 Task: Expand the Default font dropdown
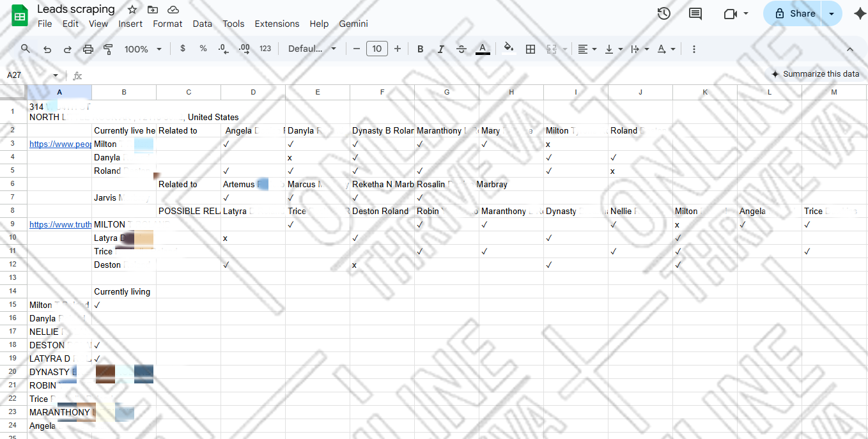[312, 49]
